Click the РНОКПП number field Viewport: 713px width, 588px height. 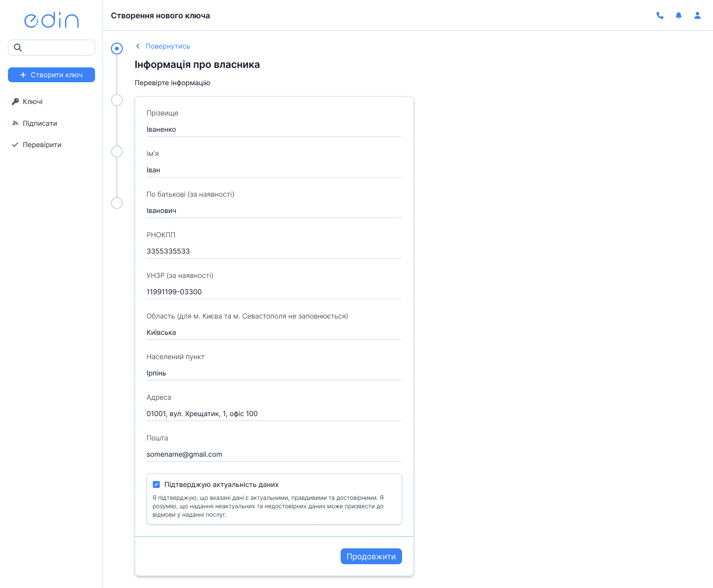tap(274, 251)
